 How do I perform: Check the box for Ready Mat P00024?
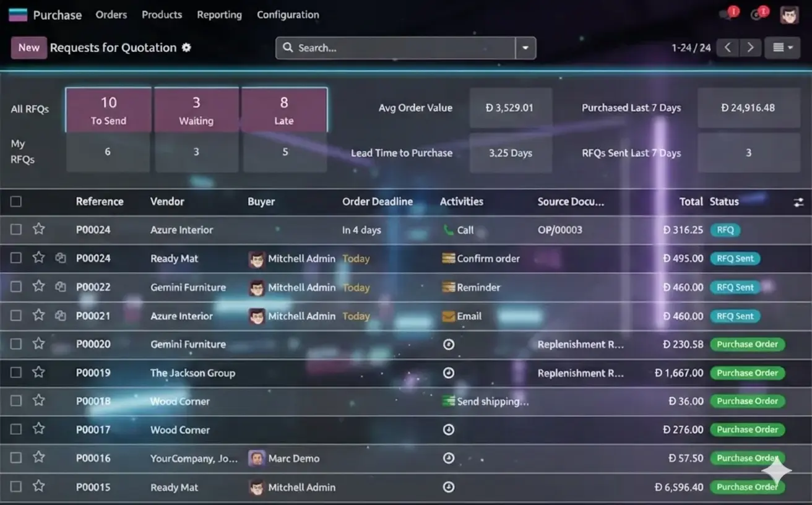click(x=16, y=258)
